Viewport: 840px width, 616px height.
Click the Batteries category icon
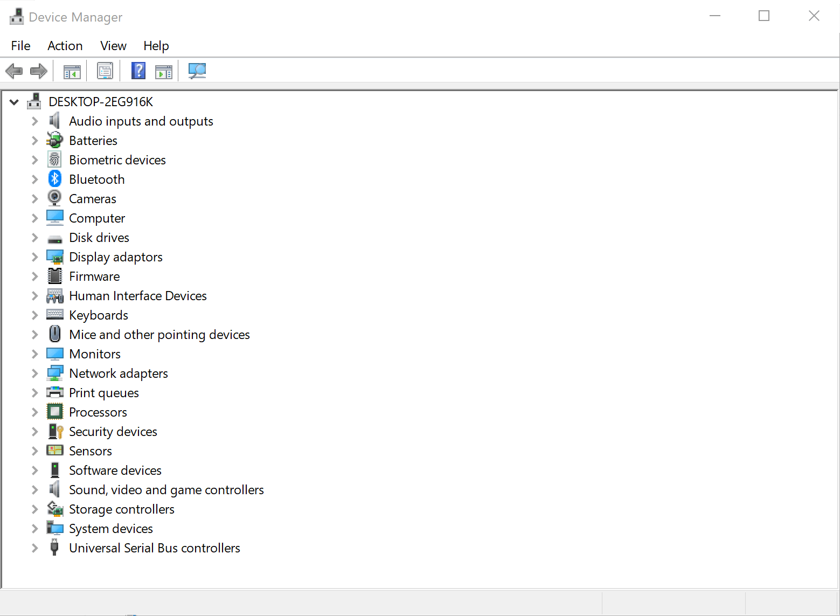55,140
